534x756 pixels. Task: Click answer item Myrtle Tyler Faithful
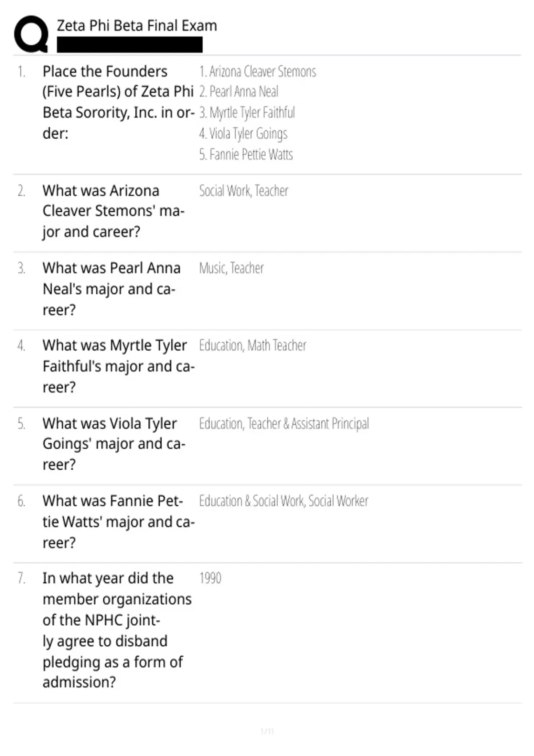coord(247,113)
